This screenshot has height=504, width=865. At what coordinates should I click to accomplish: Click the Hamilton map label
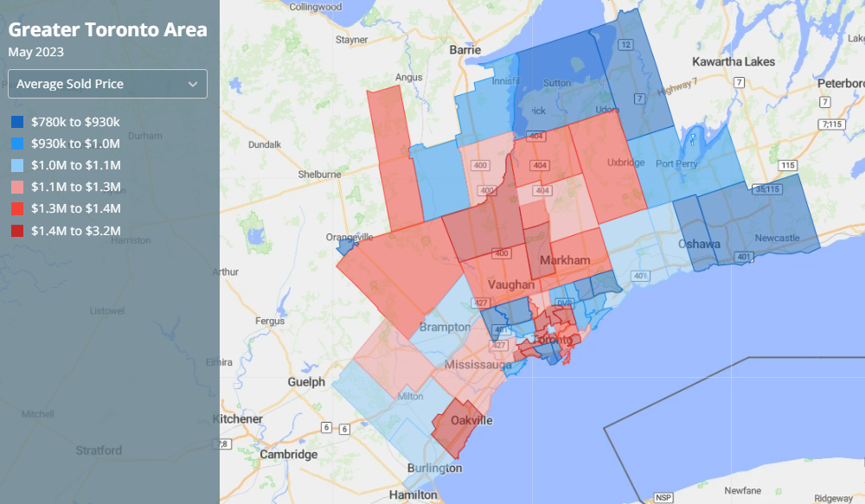[x=413, y=494]
